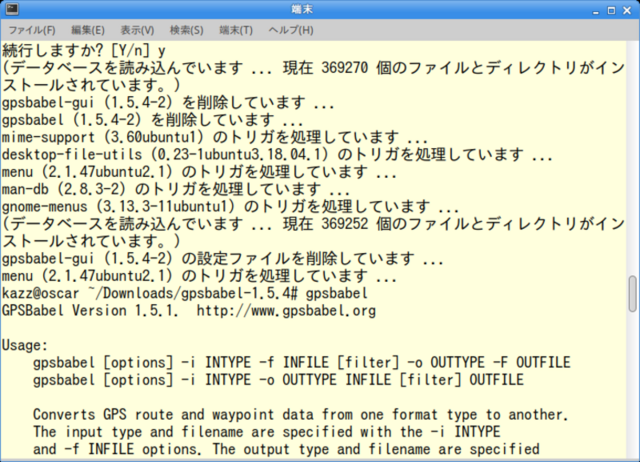
Task: Click usage line containing '-F OUTFILE'
Action: pyautogui.click(x=302, y=363)
